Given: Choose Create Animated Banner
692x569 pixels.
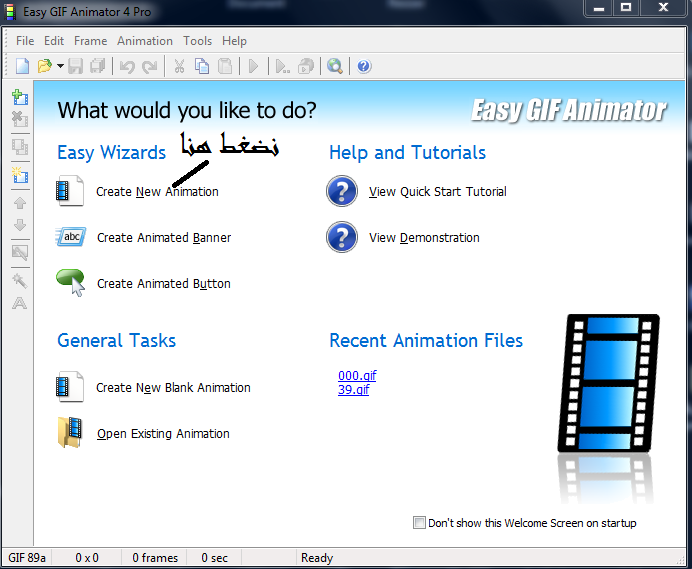Looking at the screenshot, I should tap(164, 237).
